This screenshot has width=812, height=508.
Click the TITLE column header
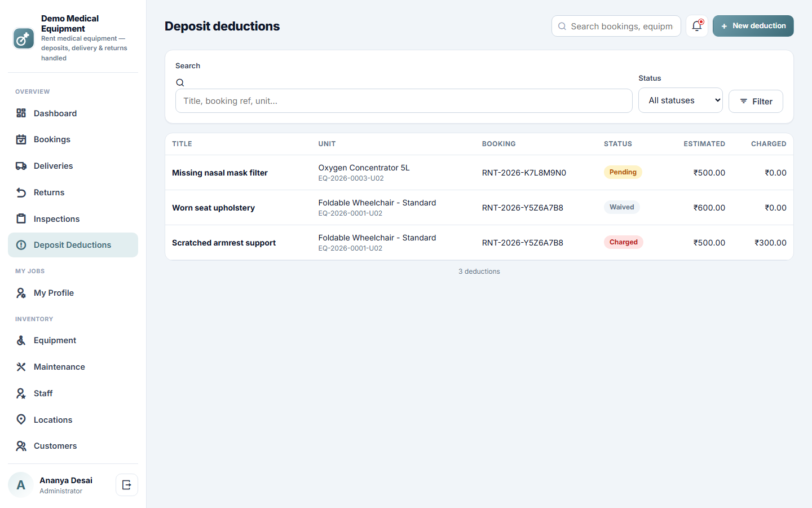pos(182,144)
